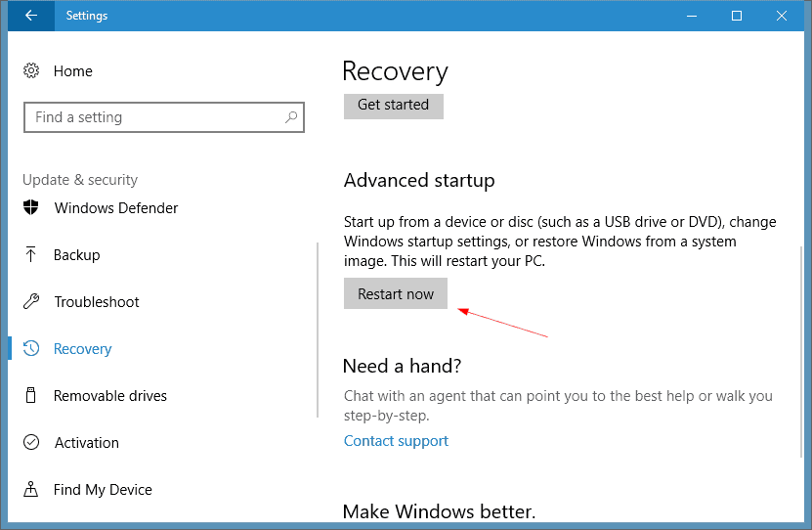Focus the Find a setting search box
Viewport: 812px width, 530px height.
tap(156, 117)
